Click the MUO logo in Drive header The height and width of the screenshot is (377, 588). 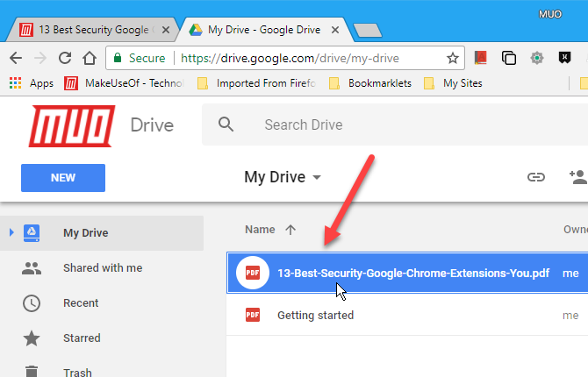point(72,126)
